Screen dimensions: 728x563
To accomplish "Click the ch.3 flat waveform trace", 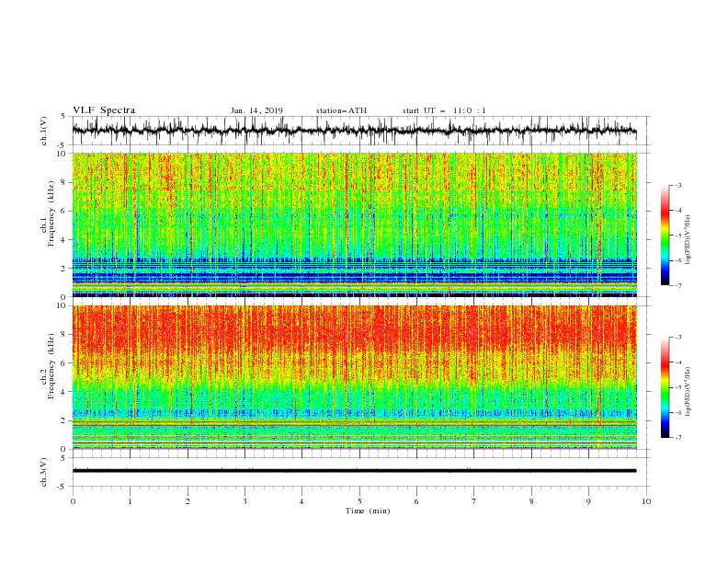I will [x=354, y=471].
